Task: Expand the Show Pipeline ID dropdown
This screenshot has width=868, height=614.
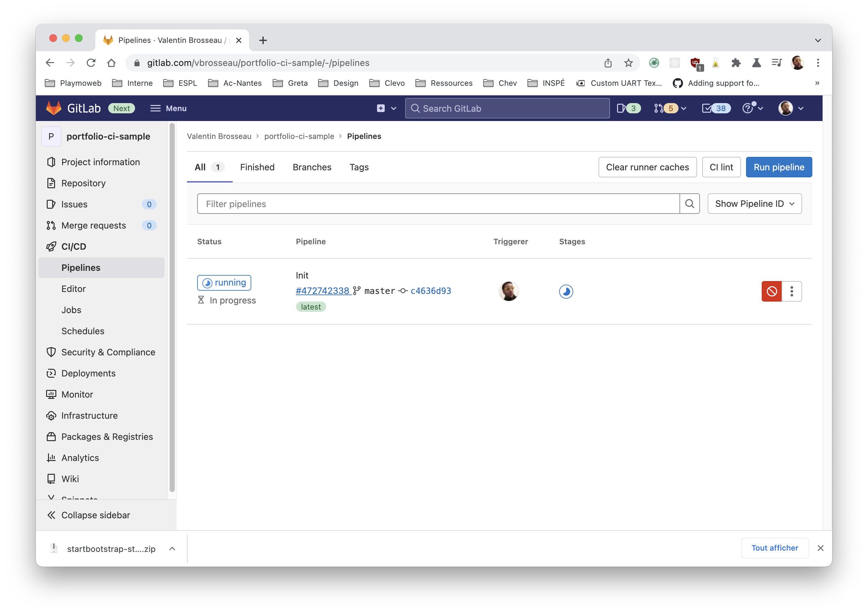Action: click(754, 204)
